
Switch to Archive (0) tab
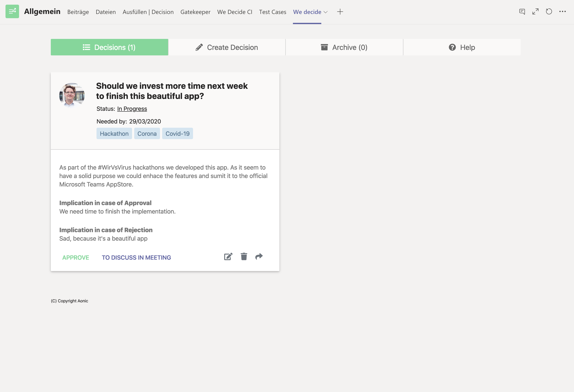pos(344,47)
